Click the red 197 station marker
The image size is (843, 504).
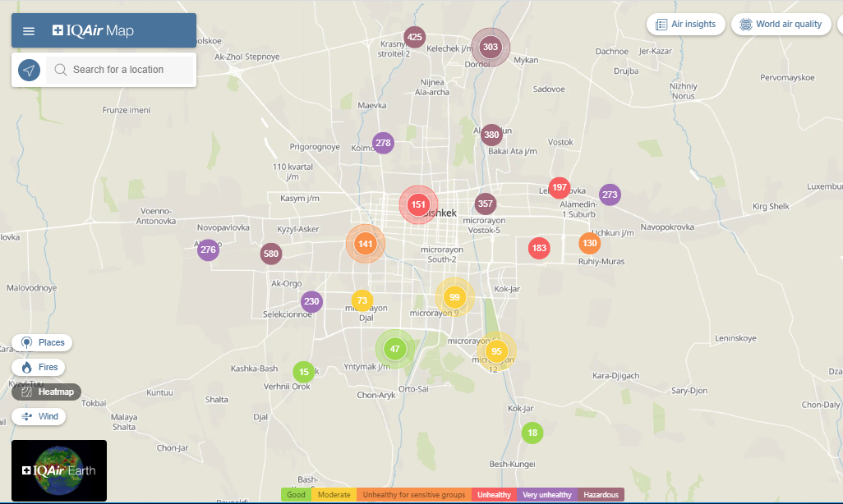560,188
